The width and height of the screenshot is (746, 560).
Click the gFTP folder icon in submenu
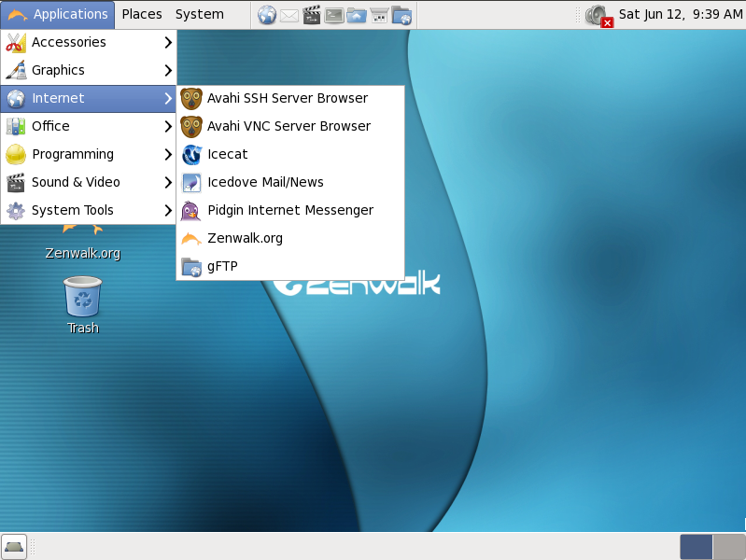point(191,267)
